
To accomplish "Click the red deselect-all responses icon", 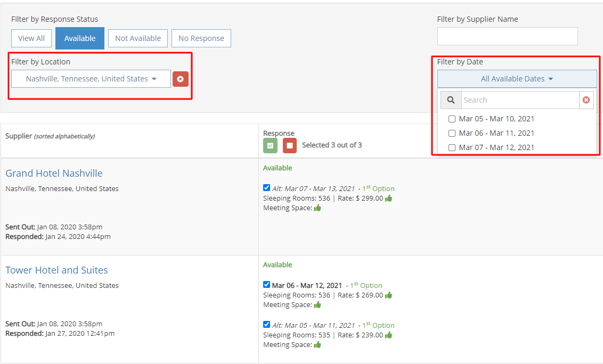I will pos(290,145).
